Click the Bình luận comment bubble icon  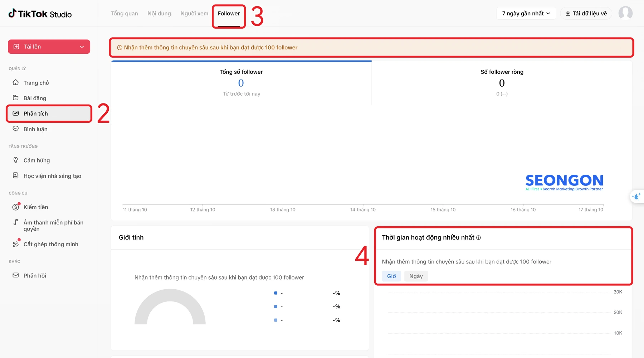pos(15,129)
